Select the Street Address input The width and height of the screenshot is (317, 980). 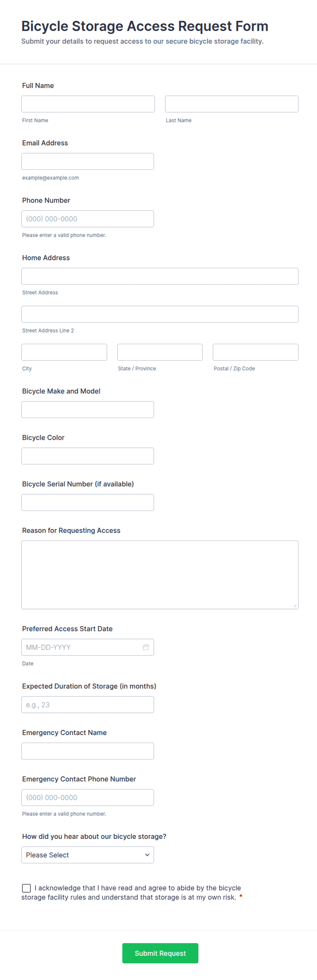pos(160,276)
